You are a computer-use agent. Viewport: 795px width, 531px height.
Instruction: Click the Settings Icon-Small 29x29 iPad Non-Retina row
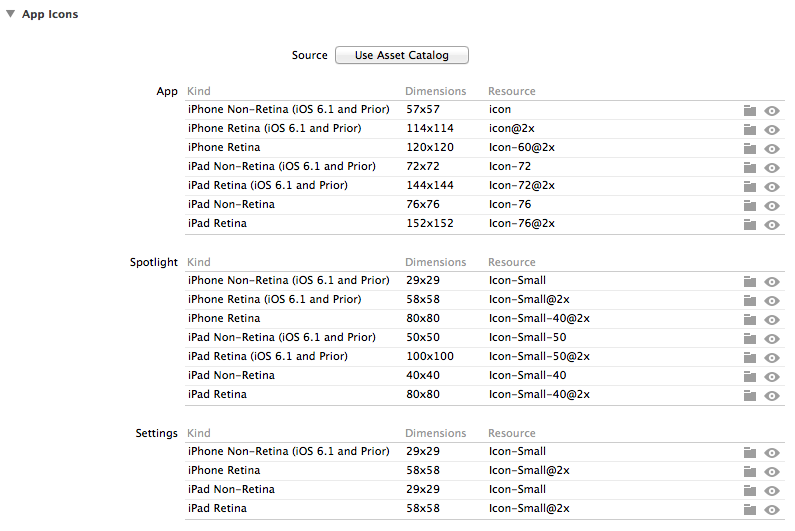tap(485, 489)
